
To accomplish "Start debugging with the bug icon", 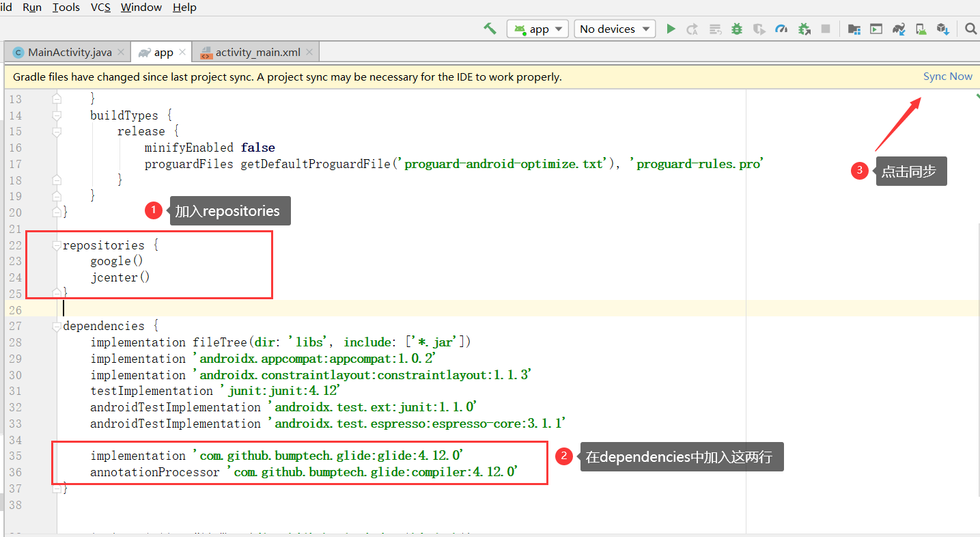I will point(736,29).
